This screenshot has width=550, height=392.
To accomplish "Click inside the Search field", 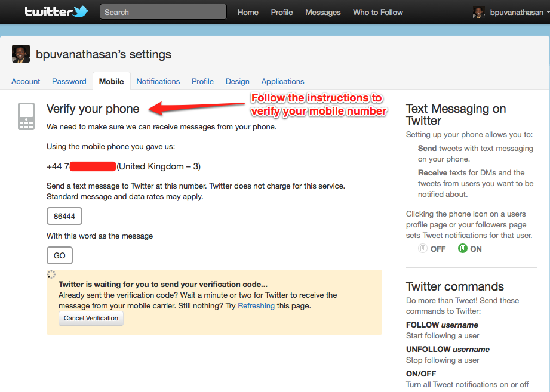I will click(163, 12).
